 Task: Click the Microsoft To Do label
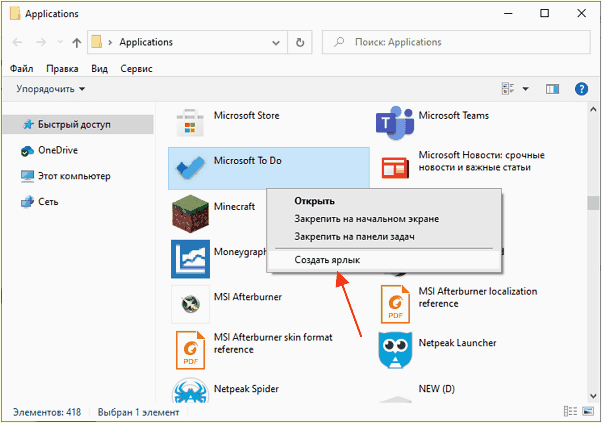(248, 160)
